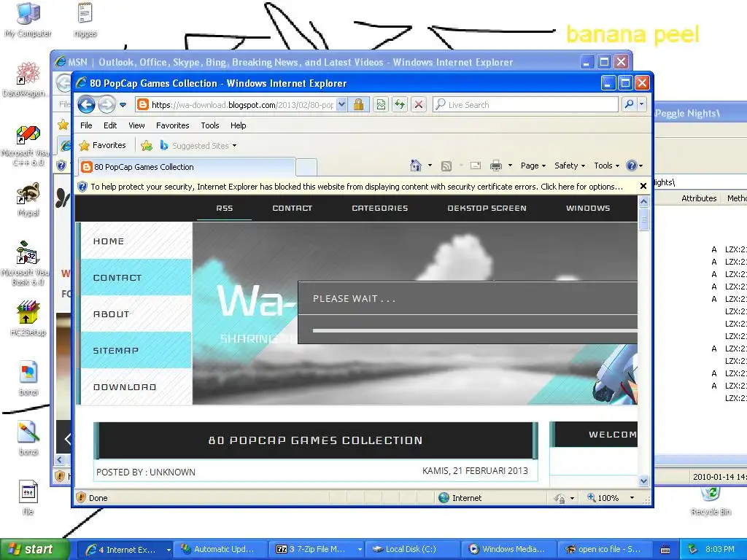Viewport: 747px width, 560px height.
Task: Click the Favorites star button
Action: [x=102, y=145]
